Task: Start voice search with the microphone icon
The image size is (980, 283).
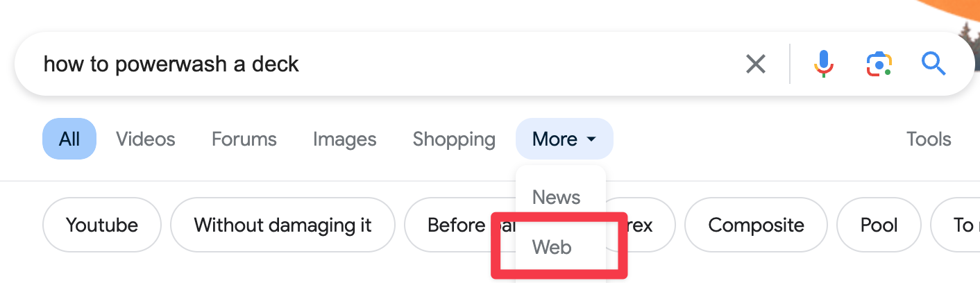Action: tap(824, 65)
